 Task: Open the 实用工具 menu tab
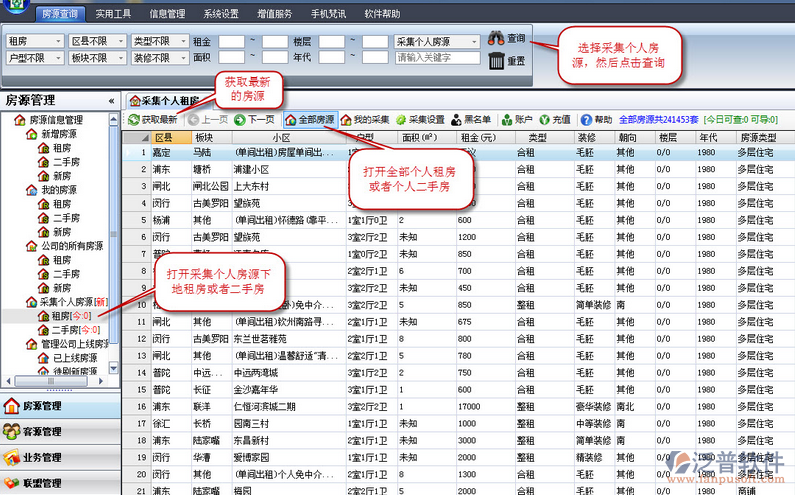coord(113,15)
